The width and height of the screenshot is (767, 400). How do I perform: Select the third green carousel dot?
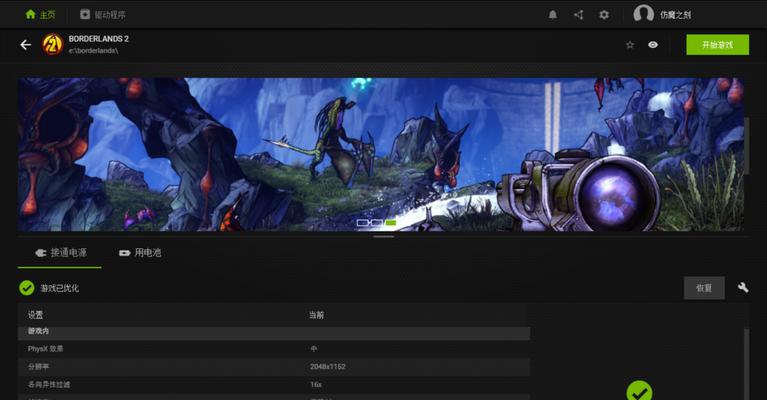pos(391,222)
